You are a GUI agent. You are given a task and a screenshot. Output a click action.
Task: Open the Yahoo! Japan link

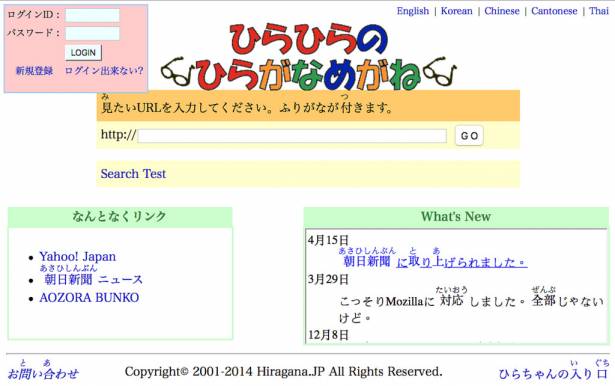pos(78,257)
